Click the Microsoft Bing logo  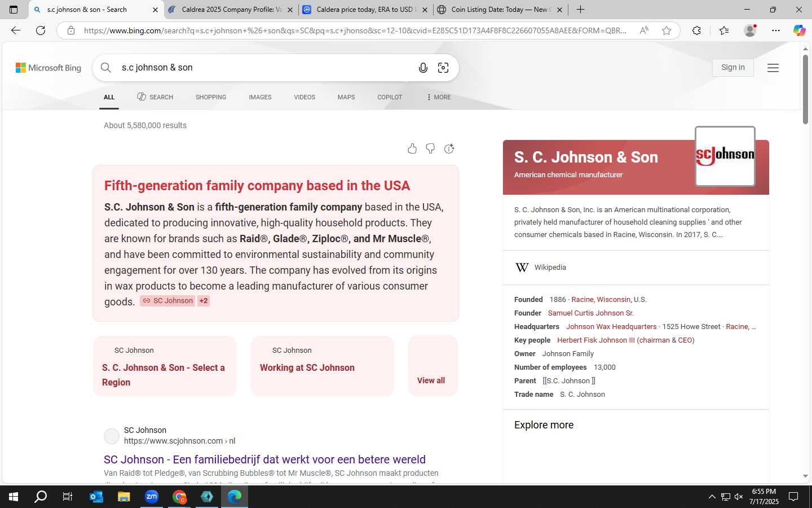[48, 68]
